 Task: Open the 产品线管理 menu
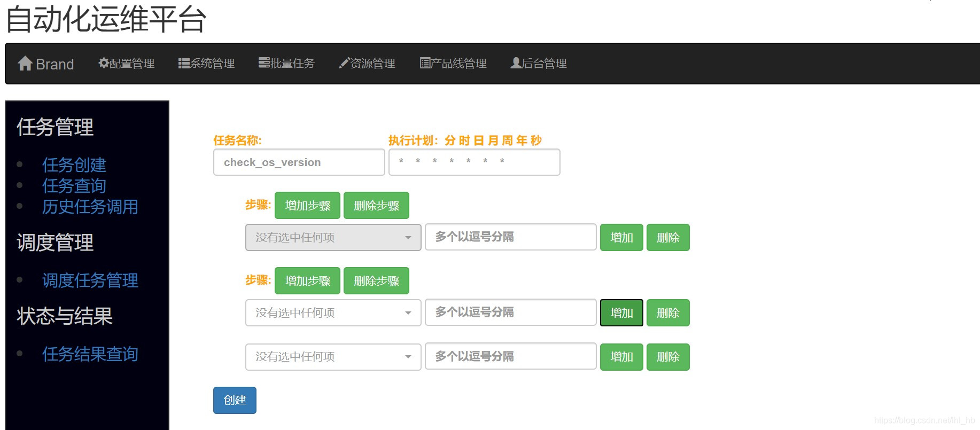tap(453, 63)
